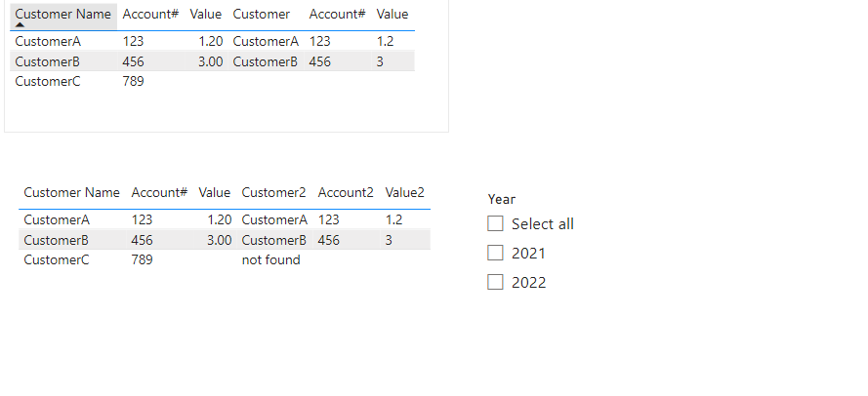Select CustomerB in bottom table first column
868x396 pixels.
click(56, 240)
